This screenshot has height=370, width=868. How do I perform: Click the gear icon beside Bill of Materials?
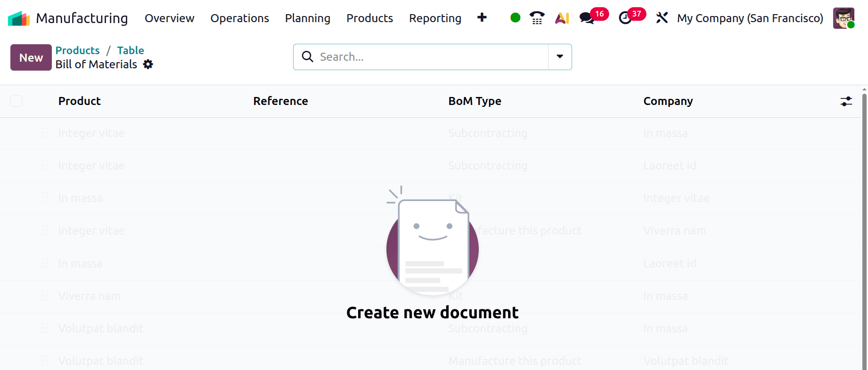[x=148, y=64]
